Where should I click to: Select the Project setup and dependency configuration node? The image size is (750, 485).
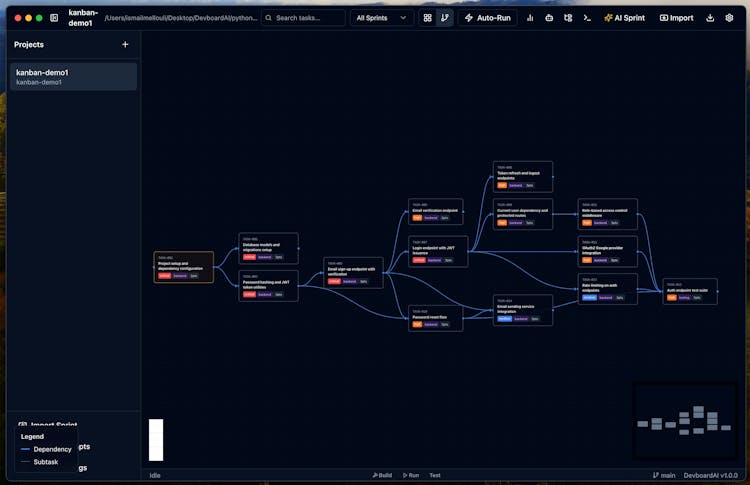[x=183, y=267]
